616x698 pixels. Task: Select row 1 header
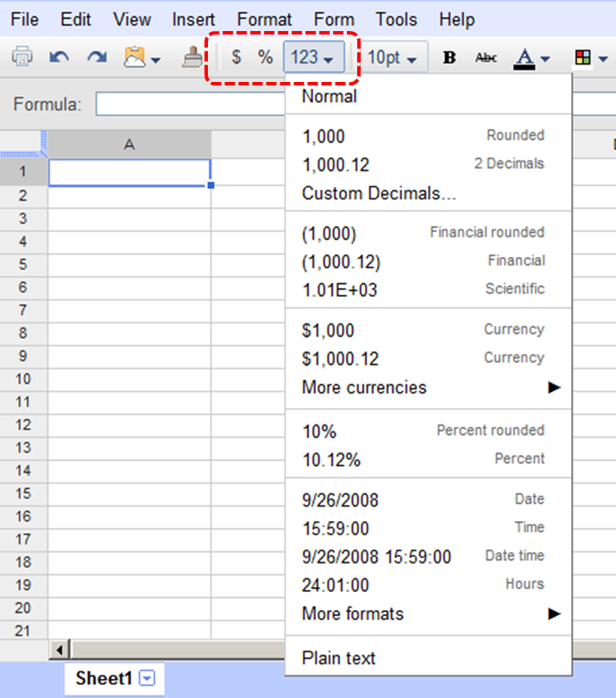point(23,172)
